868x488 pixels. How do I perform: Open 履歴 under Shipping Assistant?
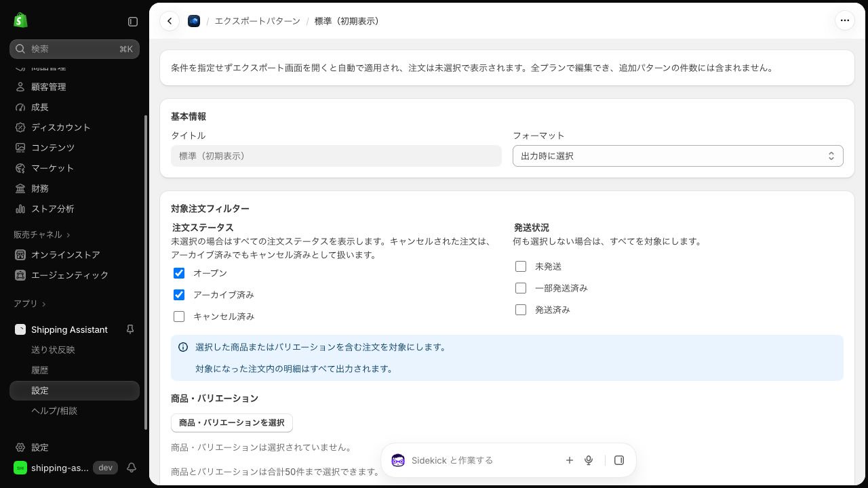pyautogui.click(x=75, y=370)
